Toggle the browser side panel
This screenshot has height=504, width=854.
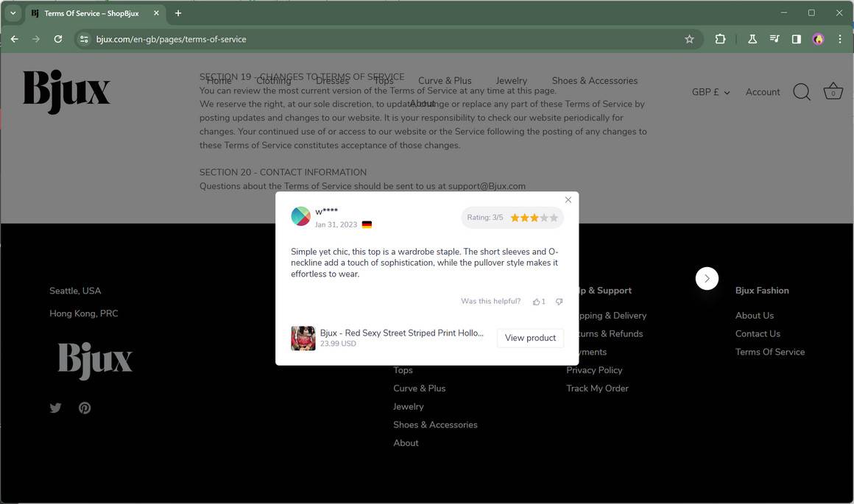(x=797, y=39)
